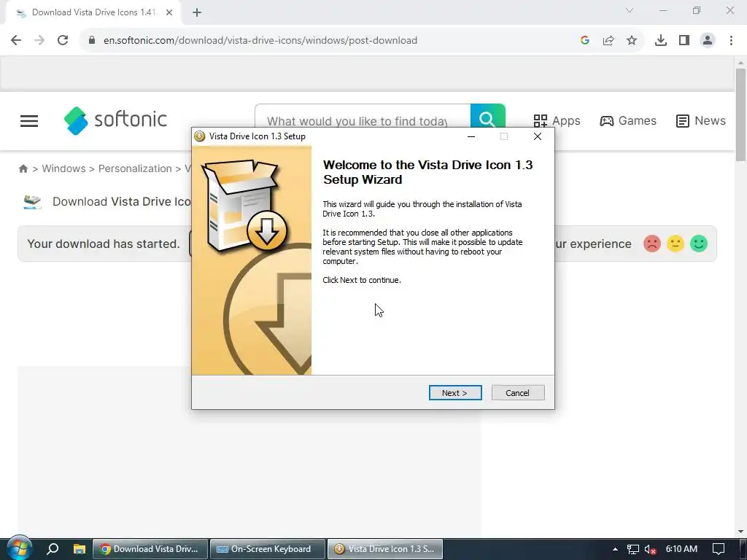Click the setup wizard title bar icon

pos(200,136)
